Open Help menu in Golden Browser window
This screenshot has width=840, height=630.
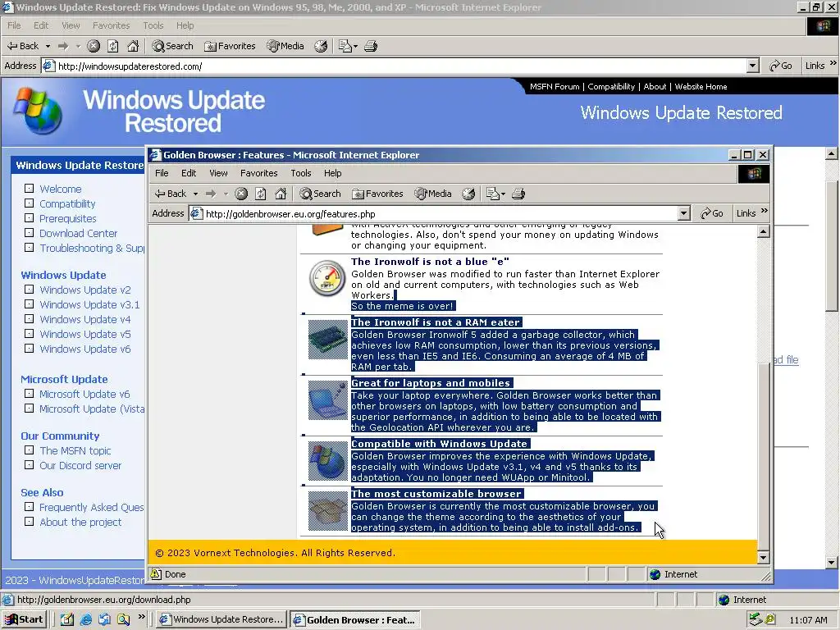(x=332, y=173)
